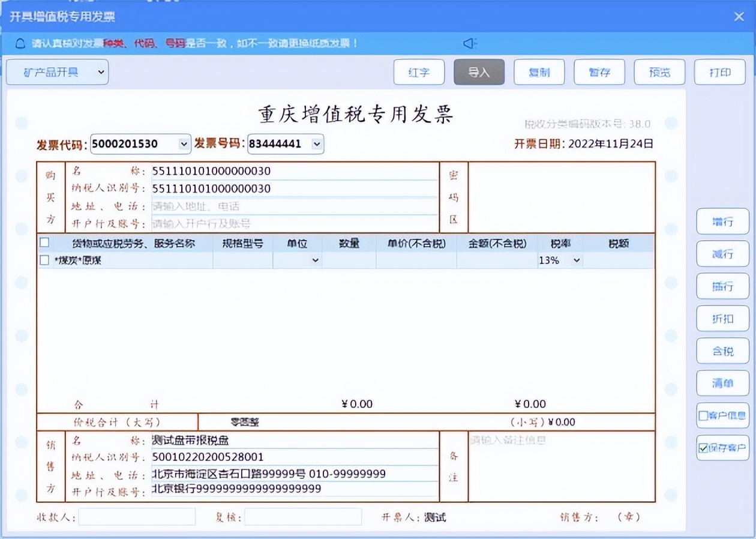
Task: Select the 增行 add-row function
Action: tap(722, 221)
